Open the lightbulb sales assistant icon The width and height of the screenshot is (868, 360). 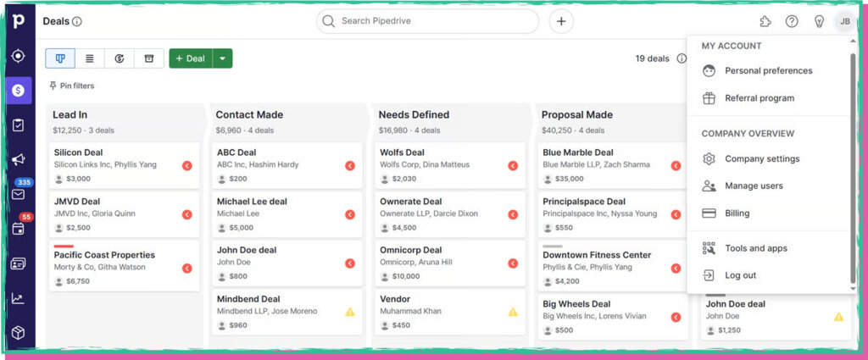pyautogui.click(x=819, y=21)
